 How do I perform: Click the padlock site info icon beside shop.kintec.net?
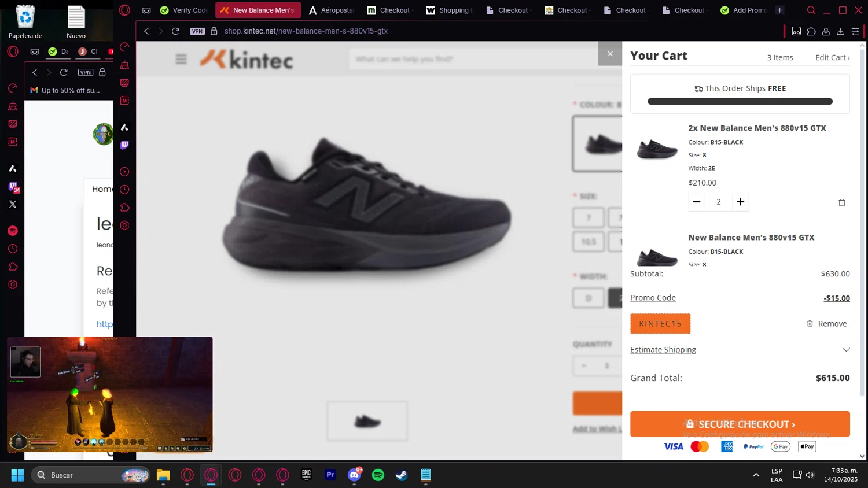point(214,31)
